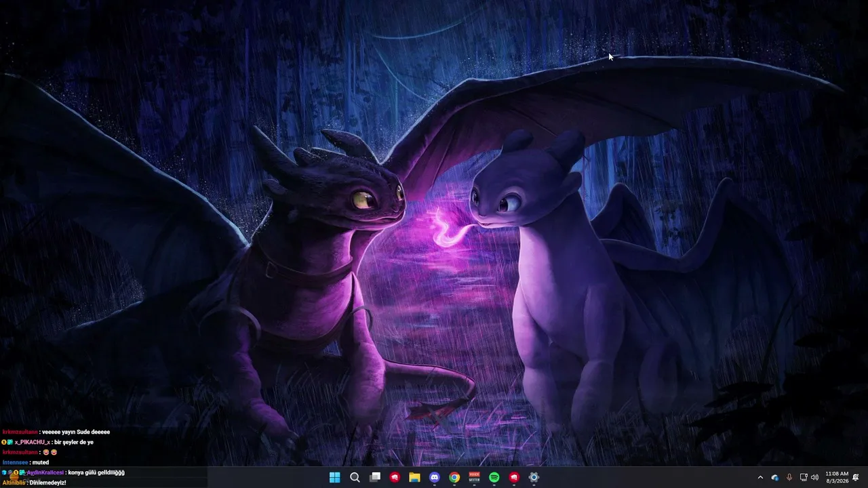Click username AydinKralicesi in chat
The height and width of the screenshot is (488, 868).
[45, 472]
